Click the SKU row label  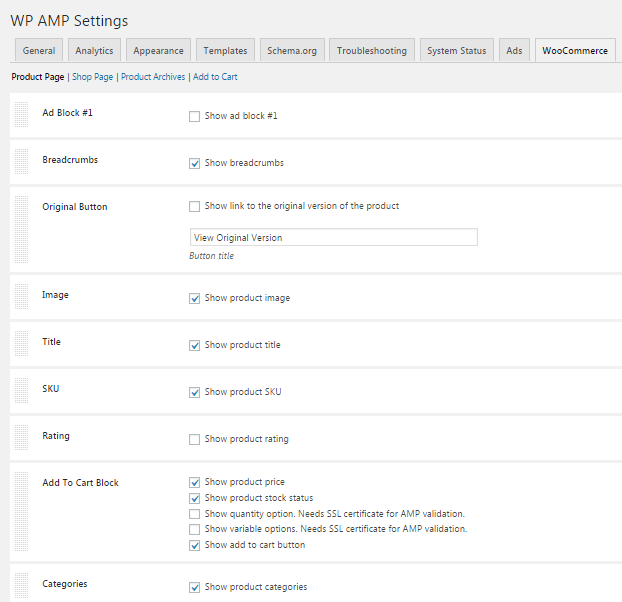point(51,389)
